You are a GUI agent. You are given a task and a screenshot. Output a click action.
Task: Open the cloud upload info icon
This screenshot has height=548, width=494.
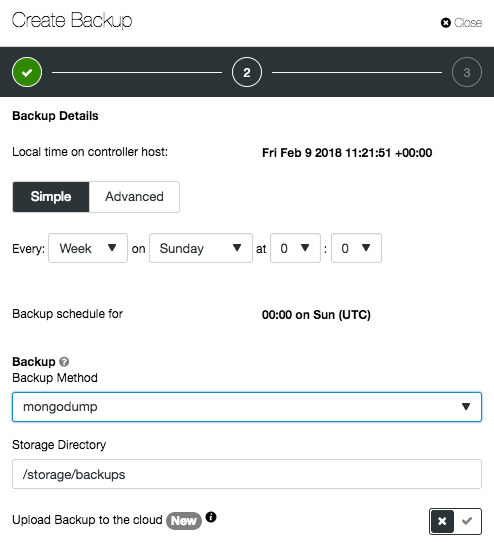click(x=211, y=517)
